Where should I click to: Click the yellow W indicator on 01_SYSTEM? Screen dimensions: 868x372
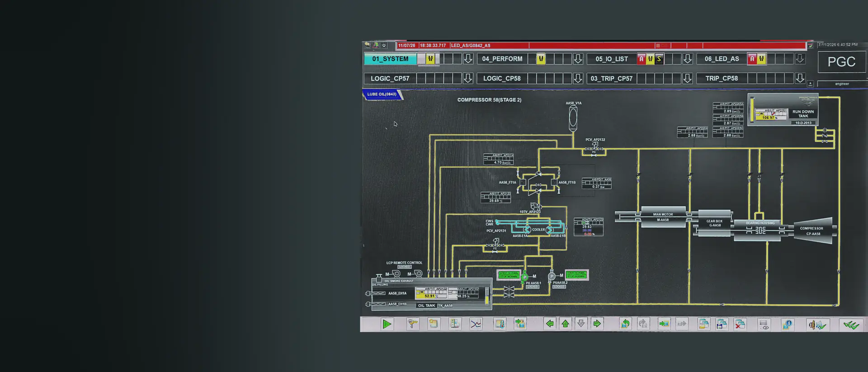click(x=430, y=59)
